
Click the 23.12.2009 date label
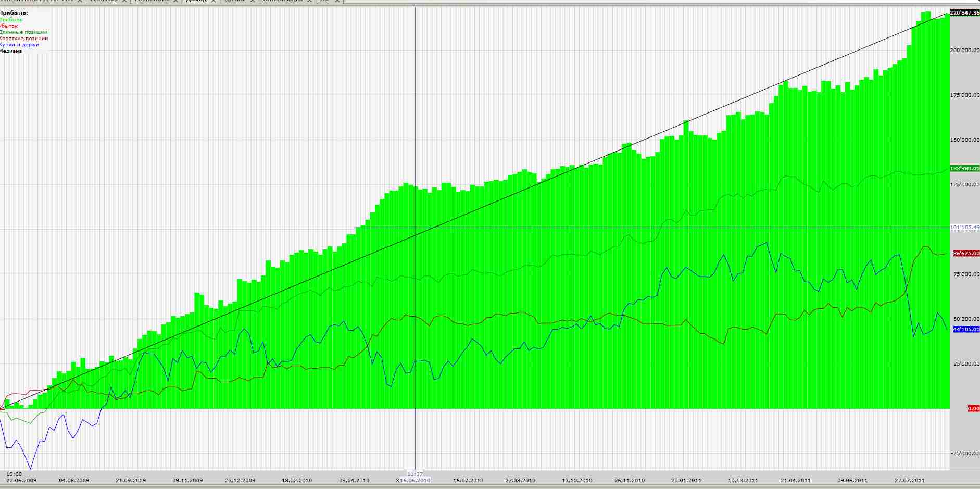[240, 481]
